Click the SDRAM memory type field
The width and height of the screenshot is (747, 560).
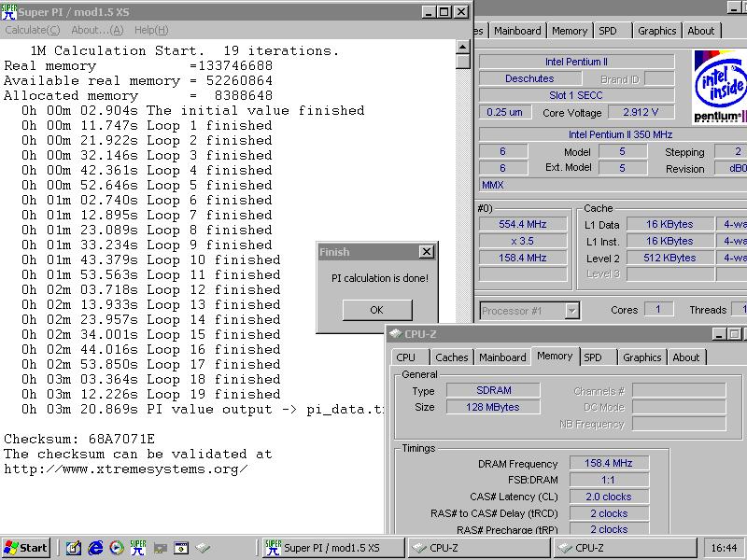(494, 390)
